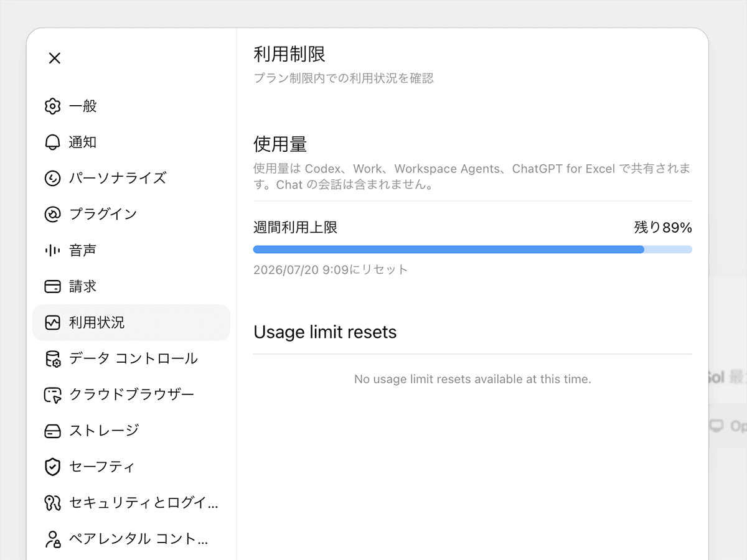Click the クラウドブラウザー sidebar icon
The height and width of the screenshot is (560, 747).
click(53, 394)
